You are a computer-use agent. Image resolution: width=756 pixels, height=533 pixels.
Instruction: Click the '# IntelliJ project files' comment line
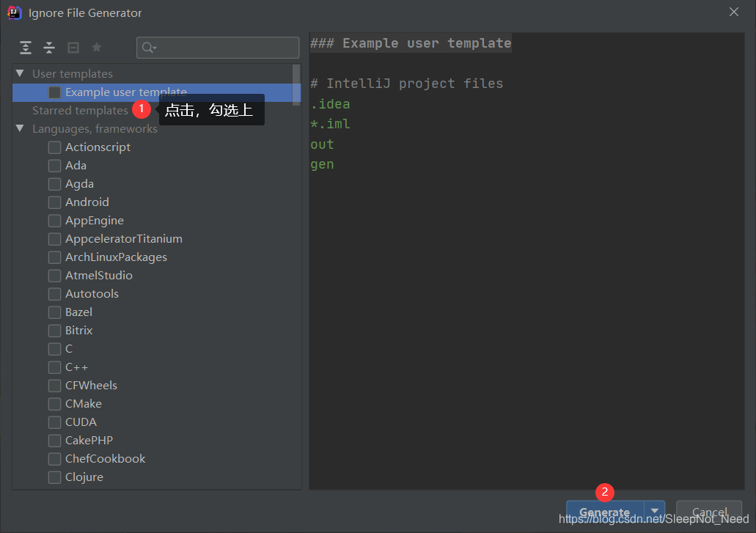pos(406,84)
